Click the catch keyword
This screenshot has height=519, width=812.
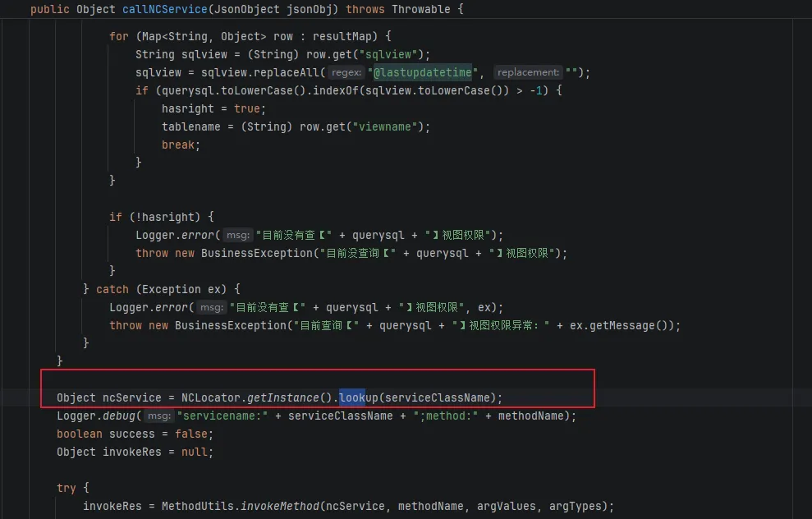(x=112, y=289)
